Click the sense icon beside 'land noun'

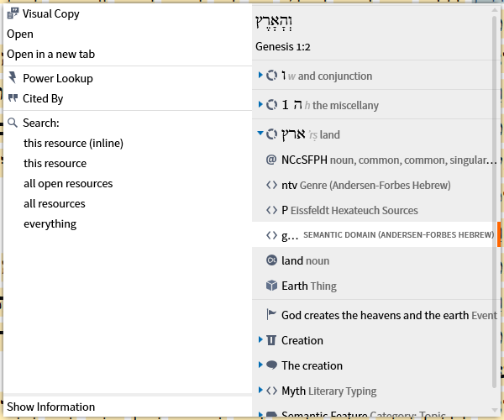coord(271,260)
